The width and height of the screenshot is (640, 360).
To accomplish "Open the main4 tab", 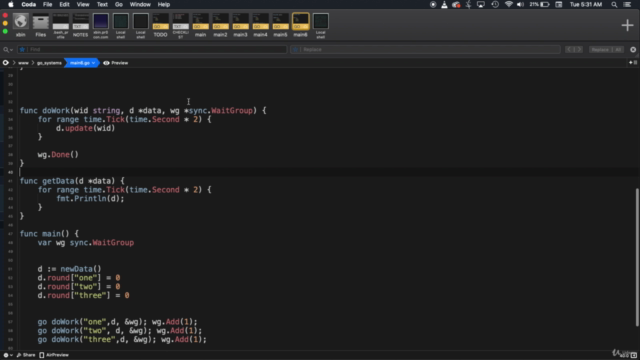I will click(x=260, y=26).
